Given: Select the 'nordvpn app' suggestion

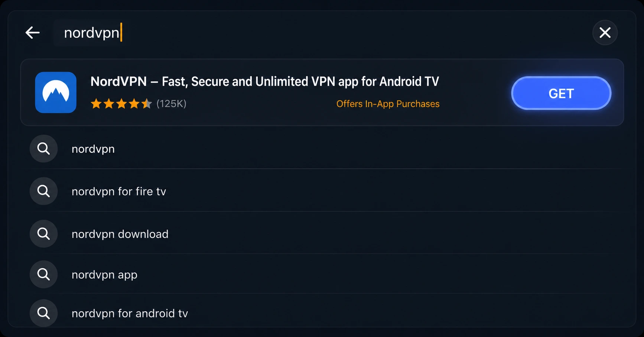Looking at the screenshot, I should tap(104, 274).
